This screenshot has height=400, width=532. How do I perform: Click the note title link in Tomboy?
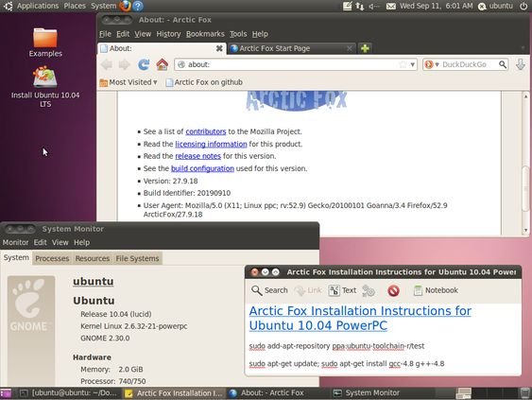pyautogui.click(x=360, y=318)
